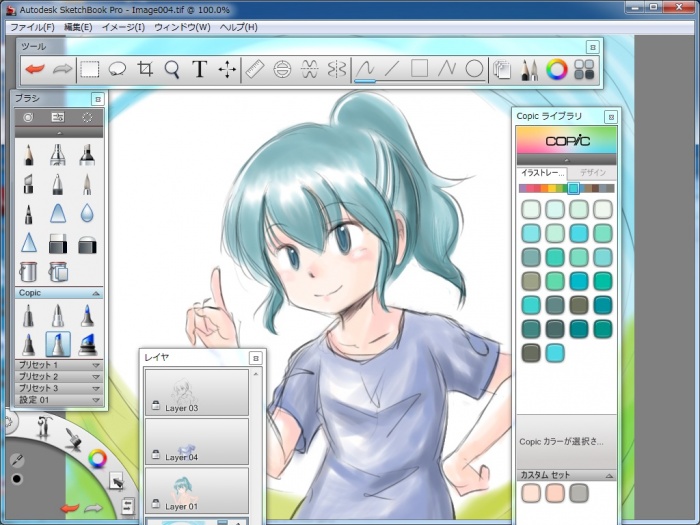The width and height of the screenshot is (700, 525).
Task: Pick the gray custom set swatch
Action: (x=579, y=493)
